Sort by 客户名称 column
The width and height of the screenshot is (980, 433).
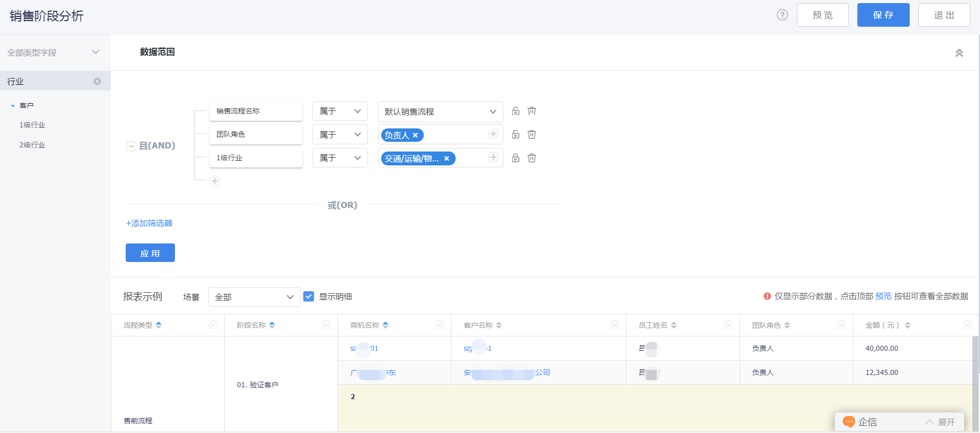coord(499,325)
